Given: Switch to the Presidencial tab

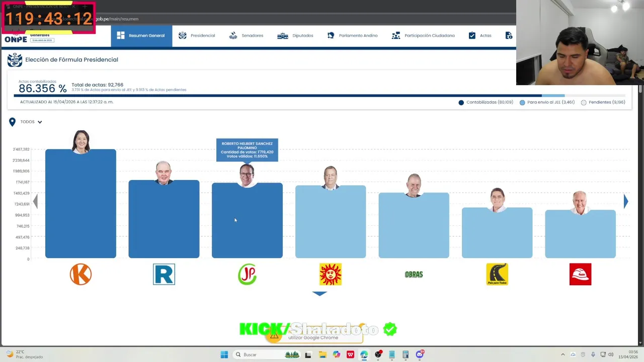Looking at the screenshot, I should pos(197,36).
